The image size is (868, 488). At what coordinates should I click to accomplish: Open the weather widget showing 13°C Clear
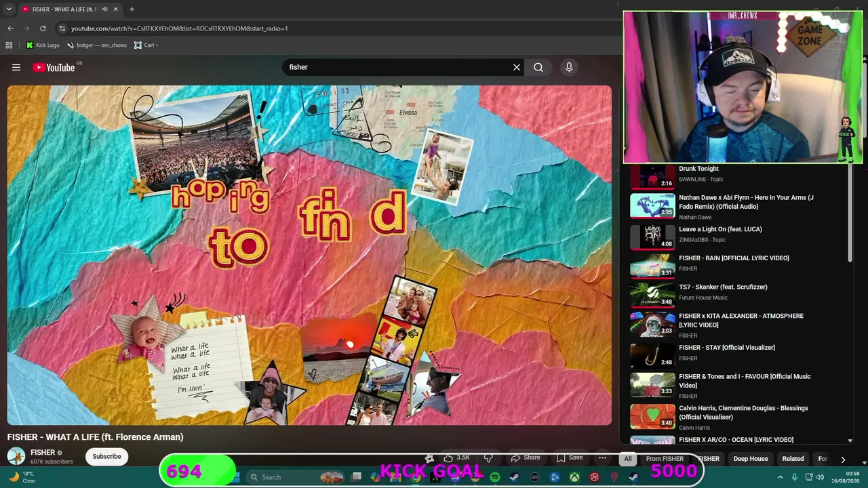tap(22, 477)
